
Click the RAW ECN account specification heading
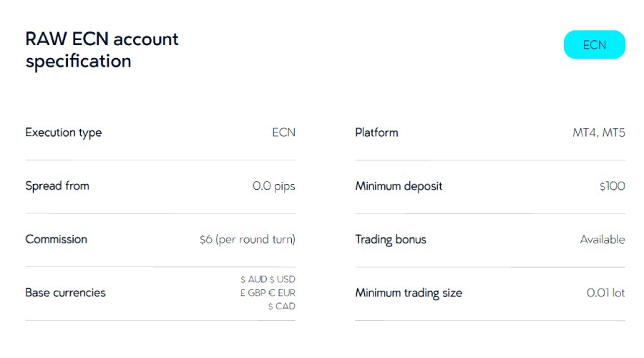[102, 49]
